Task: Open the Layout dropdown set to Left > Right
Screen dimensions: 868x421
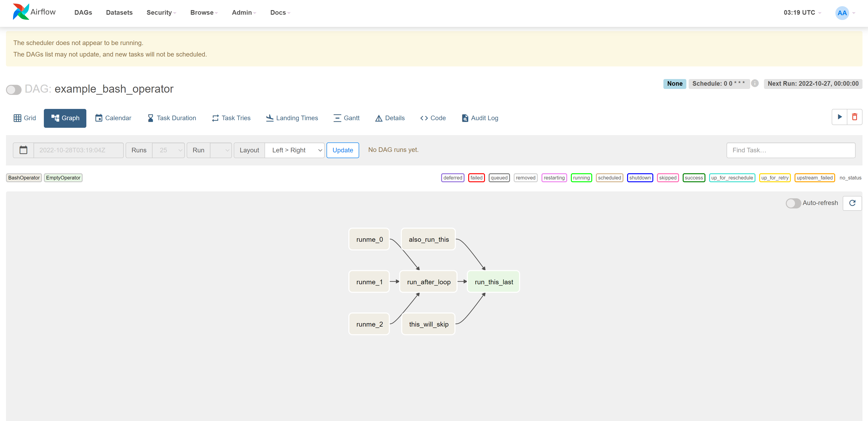Action: pyautogui.click(x=294, y=150)
